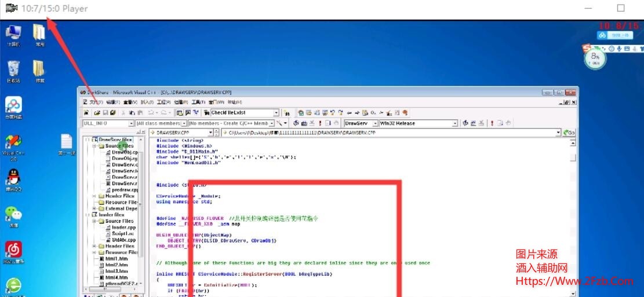
Task: Click the WizardBar actions wand icon
Action: [279, 123]
